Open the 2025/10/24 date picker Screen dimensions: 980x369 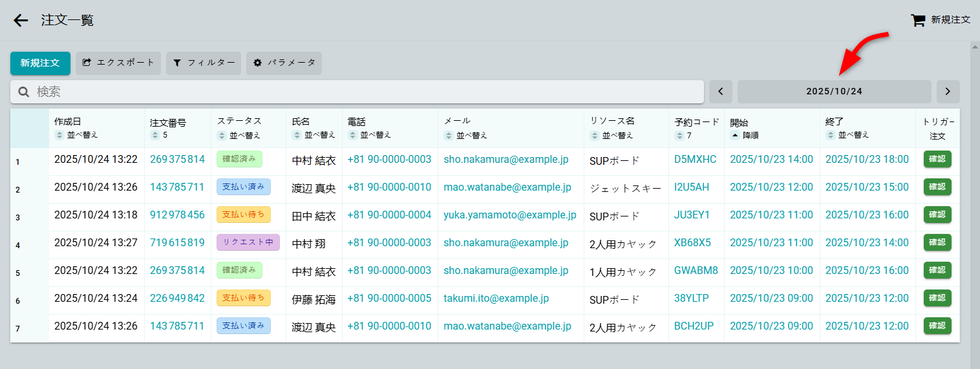tap(834, 92)
